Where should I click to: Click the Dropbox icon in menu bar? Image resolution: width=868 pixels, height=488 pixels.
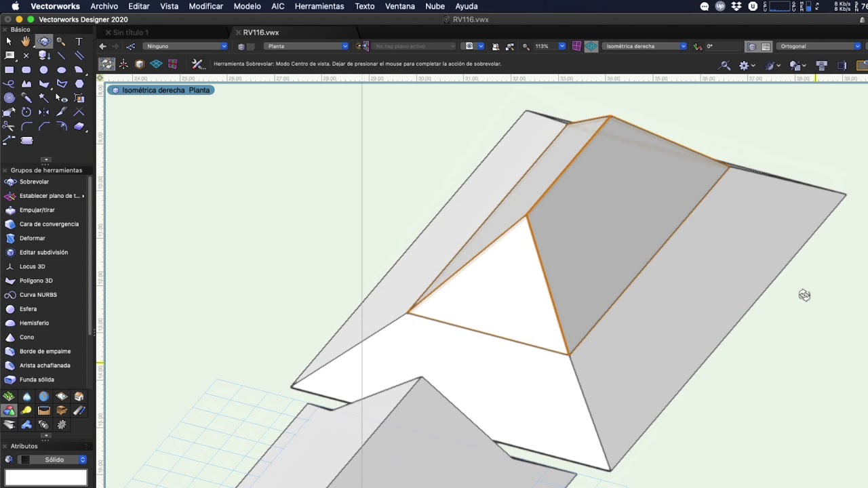(736, 6)
